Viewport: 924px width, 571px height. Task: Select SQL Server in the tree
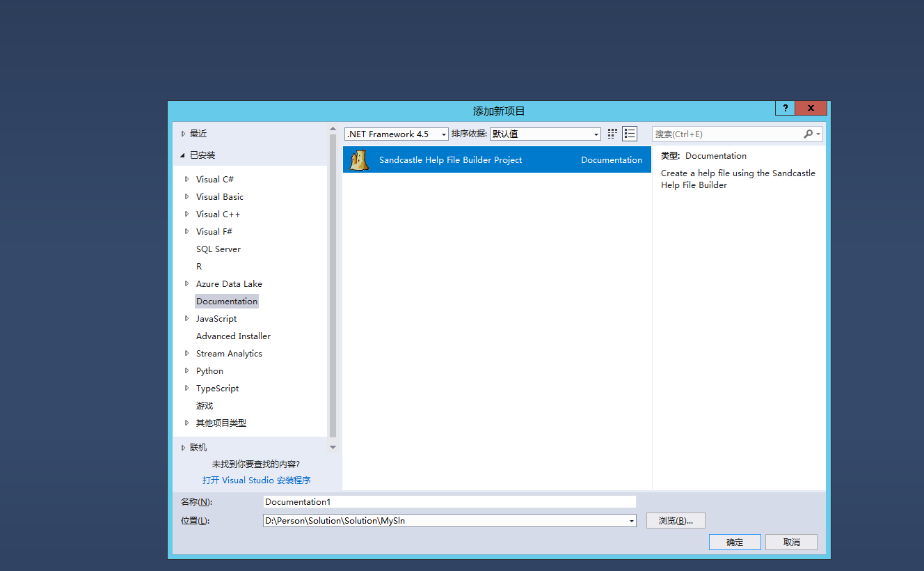[218, 249]
